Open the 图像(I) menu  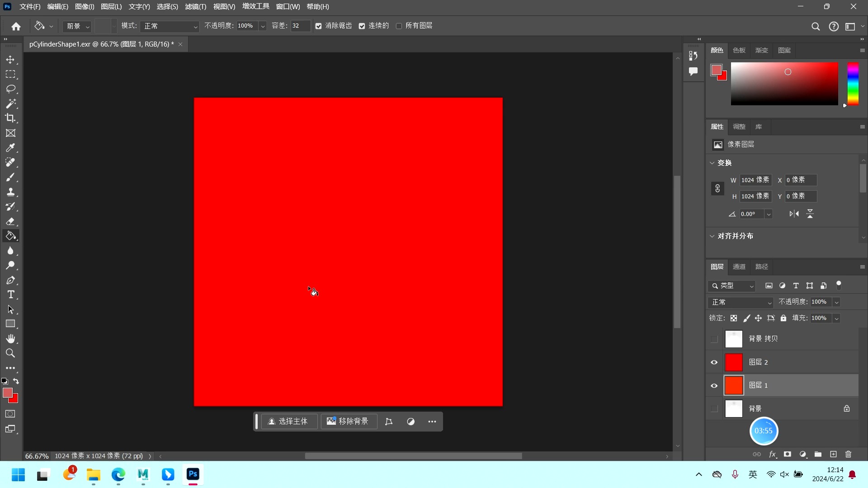(x=85, y=7)
